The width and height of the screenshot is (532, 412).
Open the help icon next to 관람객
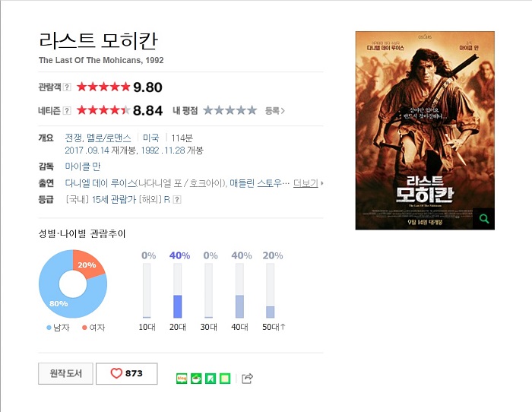[67, 87]
